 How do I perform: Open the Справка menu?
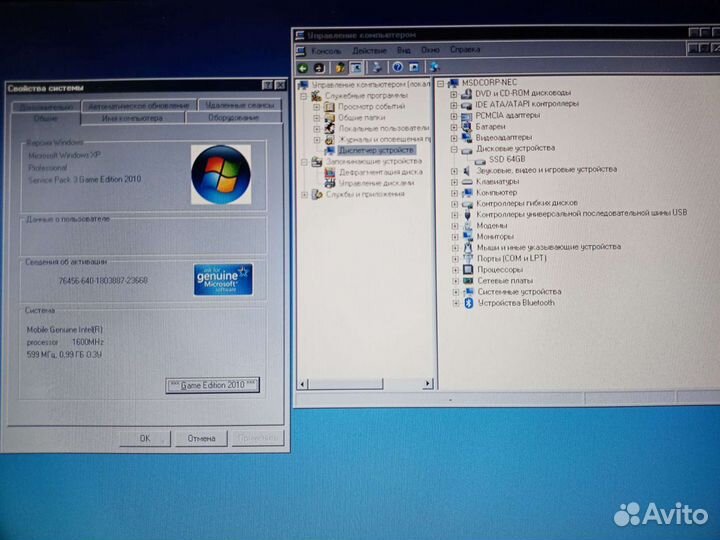coord(464,50)
